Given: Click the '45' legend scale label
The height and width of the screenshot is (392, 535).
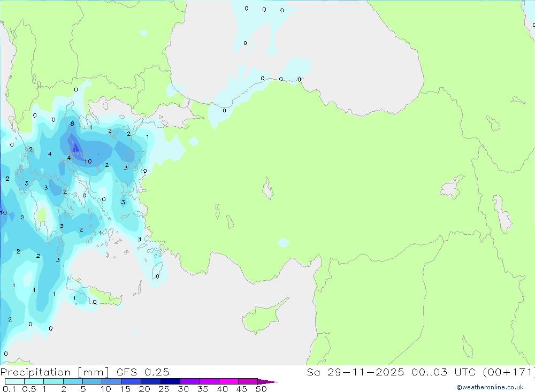Looking at the screenshot, I should (242, 389).
